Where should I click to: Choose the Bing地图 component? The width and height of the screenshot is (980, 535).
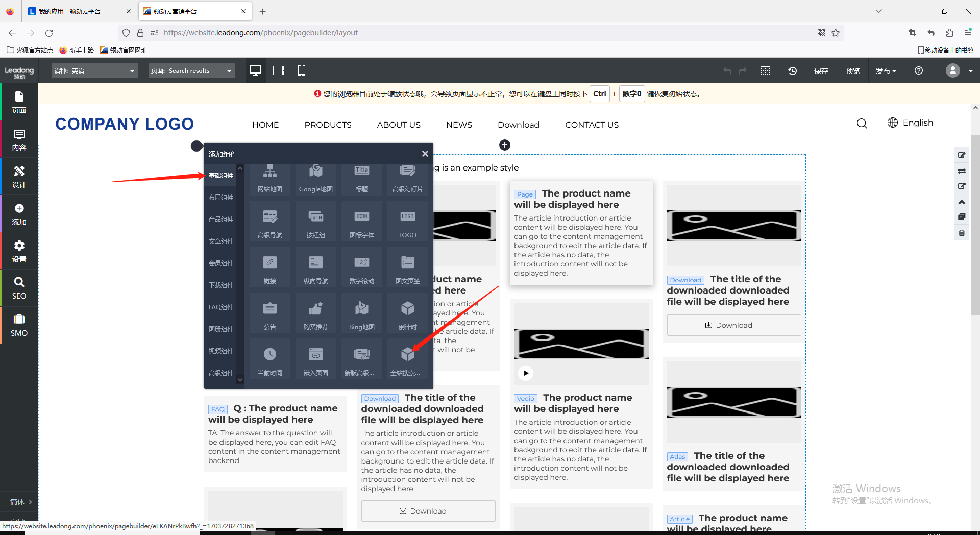361,314
